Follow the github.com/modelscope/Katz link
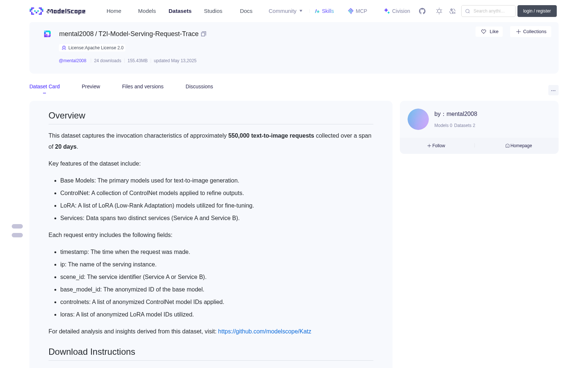This screenshot has height=368, width=588. [265, 331]
